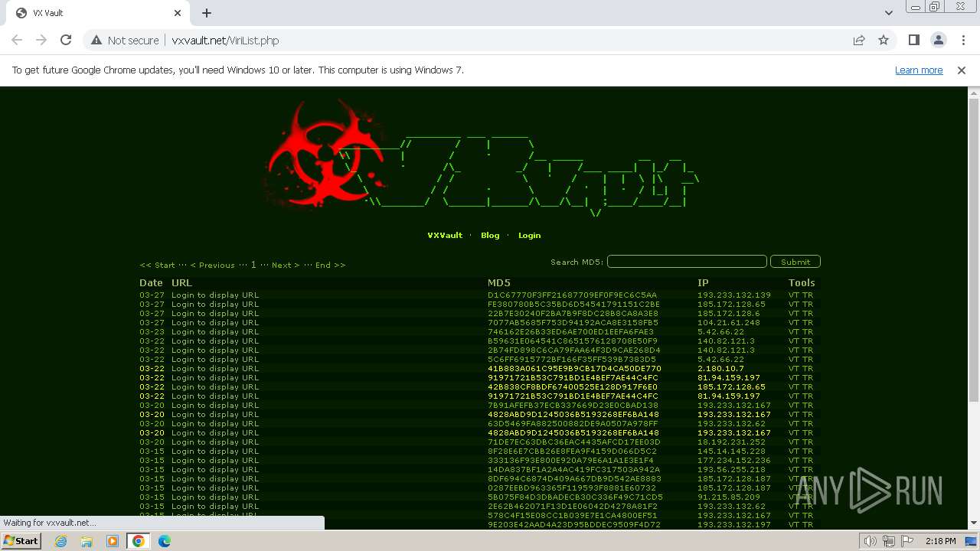Open MD5 42B838CF8BDF67400525E128D917F6E0
This screenshot has height=551, width=980.
point(573,386)
